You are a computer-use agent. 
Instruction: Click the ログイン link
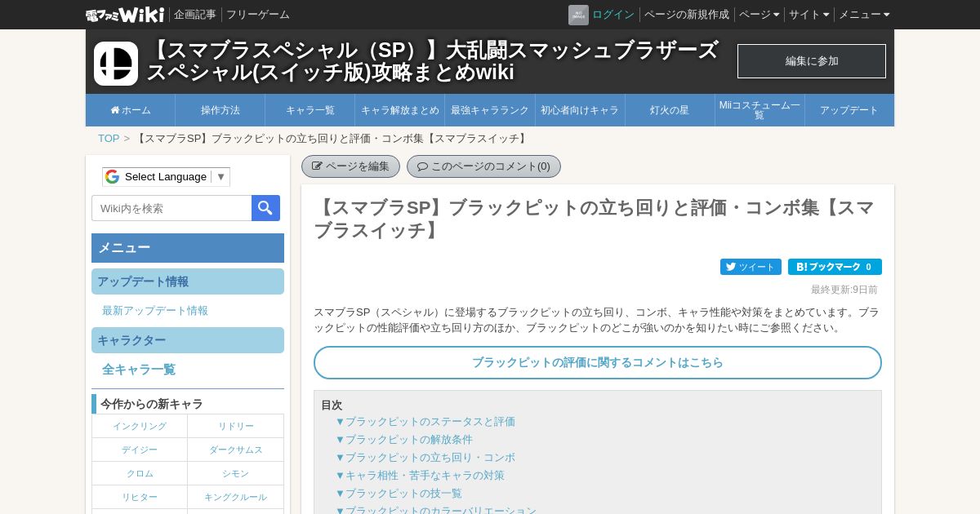point(613,15)
